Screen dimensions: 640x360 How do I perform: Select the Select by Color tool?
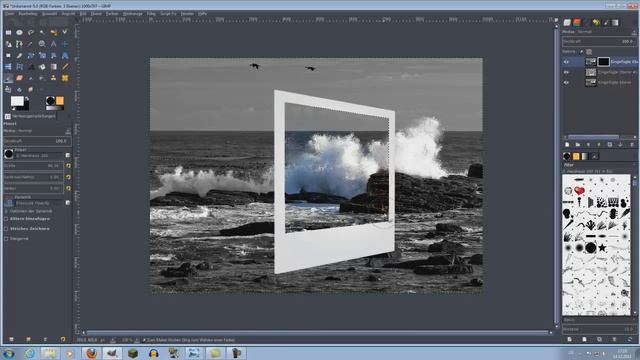click(x=53, y=32)
